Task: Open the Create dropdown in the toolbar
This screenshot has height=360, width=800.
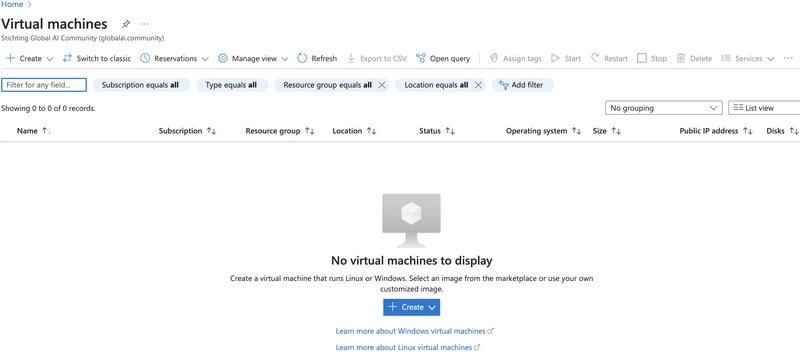Action: coord(30,59)
